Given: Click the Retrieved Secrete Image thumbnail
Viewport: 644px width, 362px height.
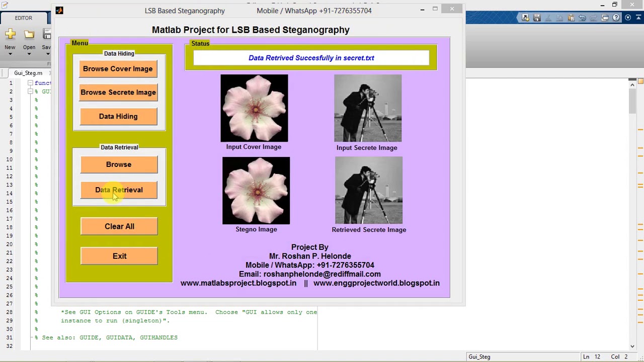Looking at the screenshot, I should [x=369, y=190].
